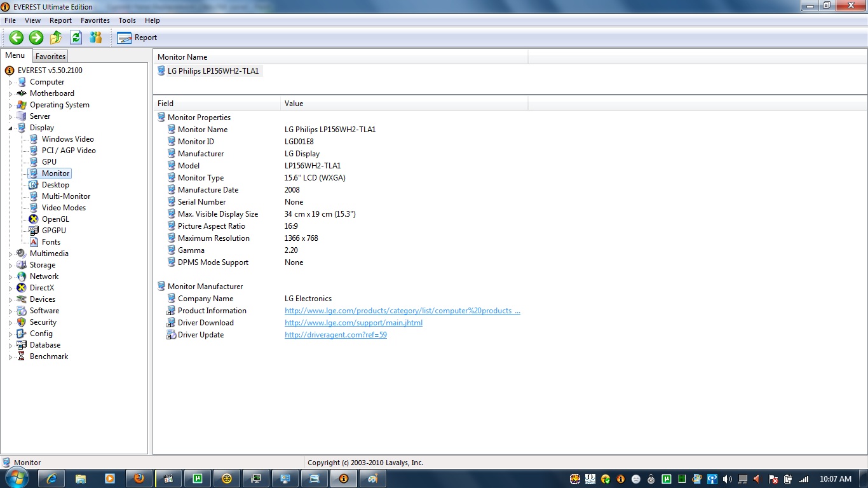868x488 pixels.
Task: Go forward with the green right arrow
Action: click(36, 37)
